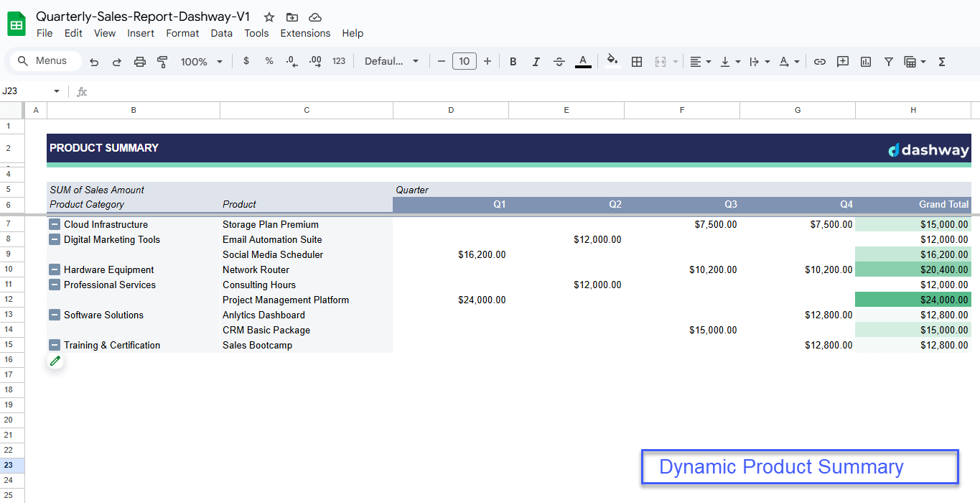The image size is (980, 503).
Task: Open the name box dropdown arrow
Action: pyautogui.click(x=57, y=91)
